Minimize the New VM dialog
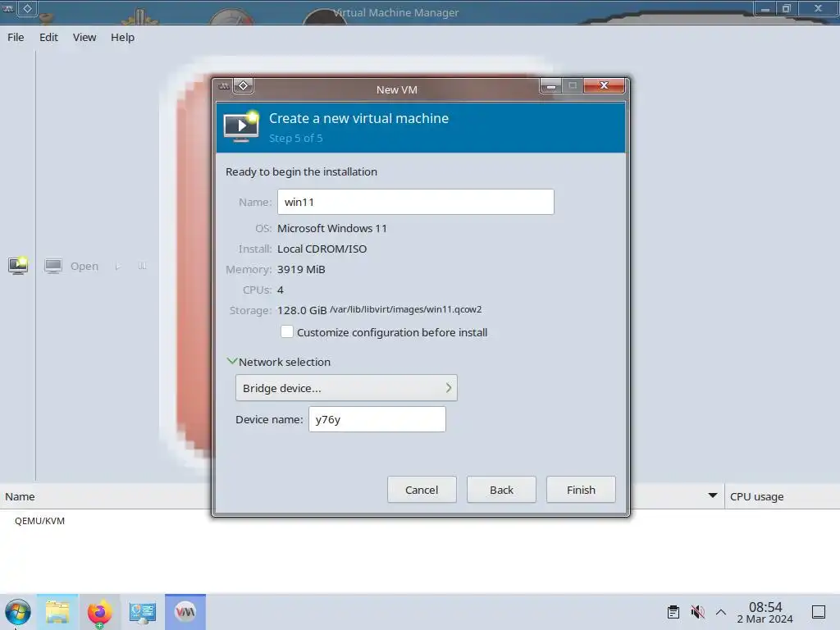Image resolution: width=840 pixels, height=630 pixels. (x=550, y=85)
